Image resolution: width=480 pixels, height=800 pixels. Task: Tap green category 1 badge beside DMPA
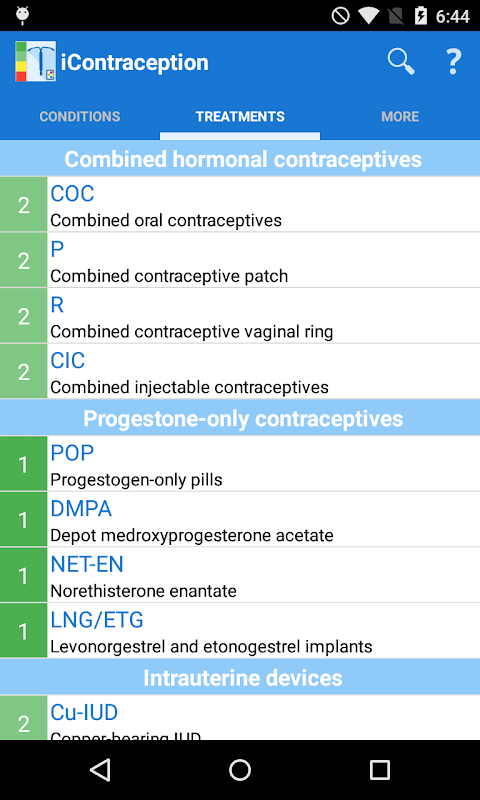click(23, 519)
